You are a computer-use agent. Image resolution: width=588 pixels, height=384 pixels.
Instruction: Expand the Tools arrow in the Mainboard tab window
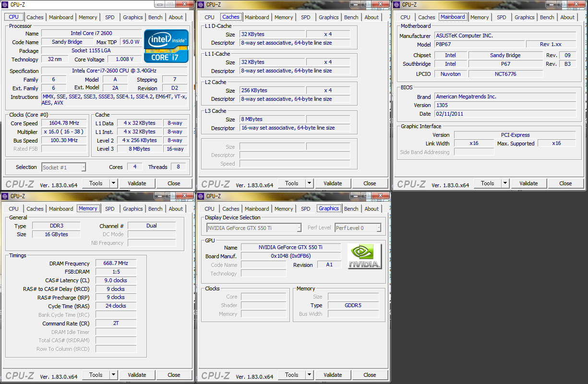coord(505,183)
